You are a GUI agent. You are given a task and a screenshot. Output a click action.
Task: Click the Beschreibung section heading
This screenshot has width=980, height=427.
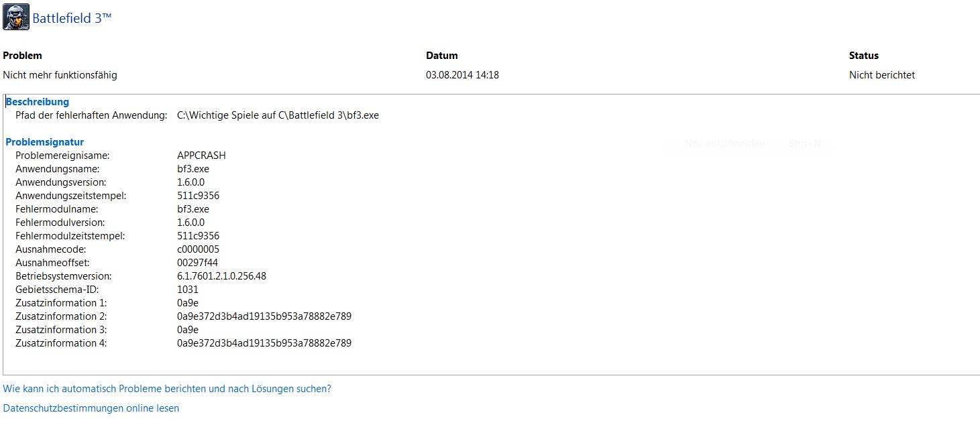[x=38, y=102]
